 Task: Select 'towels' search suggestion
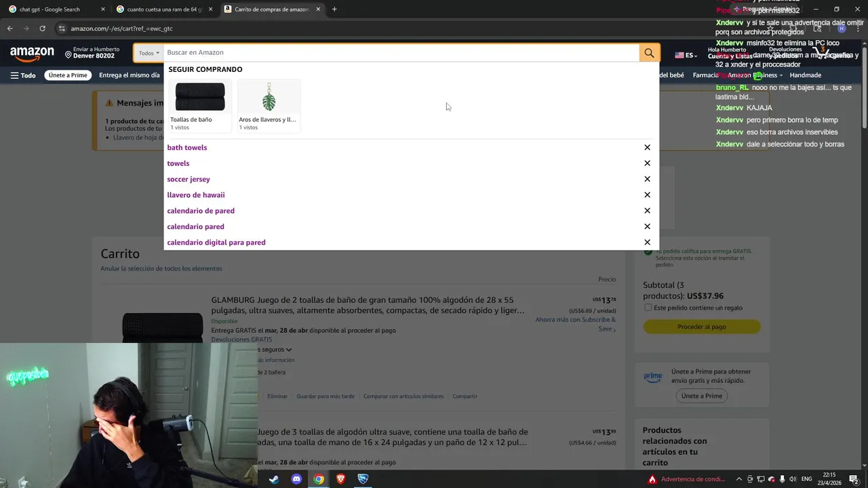(x=178, y=163)
